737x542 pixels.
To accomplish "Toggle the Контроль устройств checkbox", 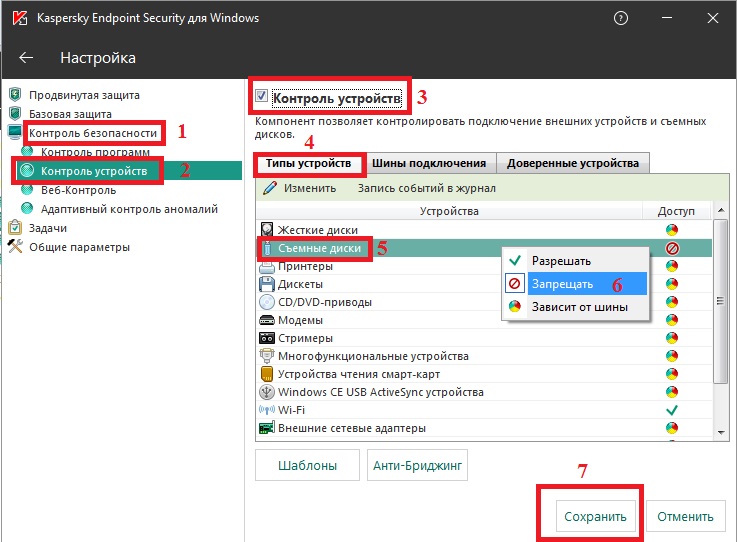I will pyautogui.click(x=261, y=96).
